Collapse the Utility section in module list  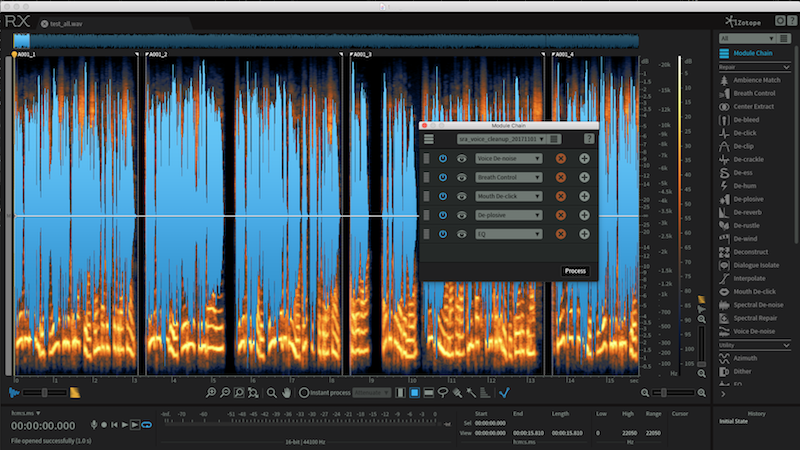click(786, 345)
